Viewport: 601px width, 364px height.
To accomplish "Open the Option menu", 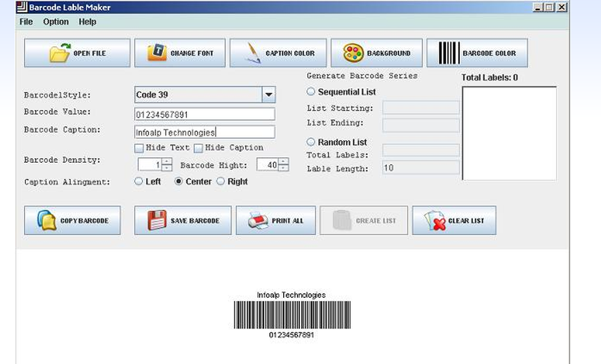I will [x=56, y=22].
